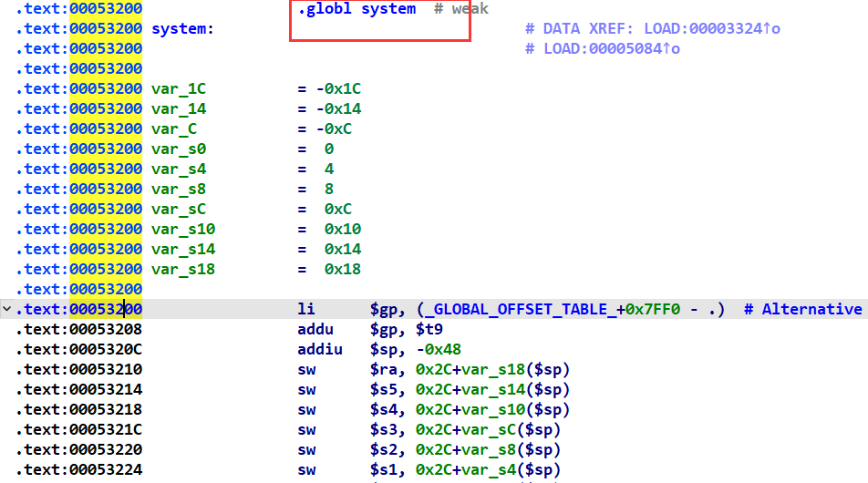Click the address .text:0005320C
868x483 pixels.
pos(79,350)
